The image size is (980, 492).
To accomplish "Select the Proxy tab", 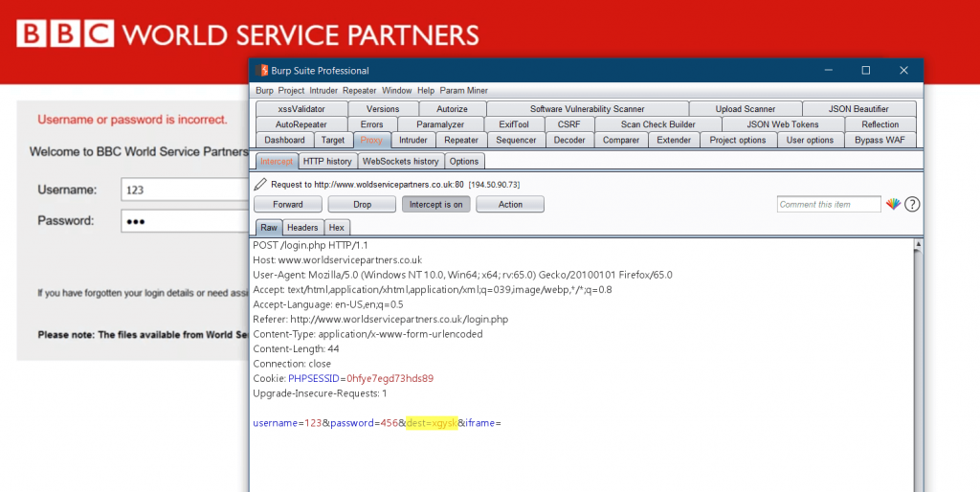I will pyautogui.click(x=371, y=140).
